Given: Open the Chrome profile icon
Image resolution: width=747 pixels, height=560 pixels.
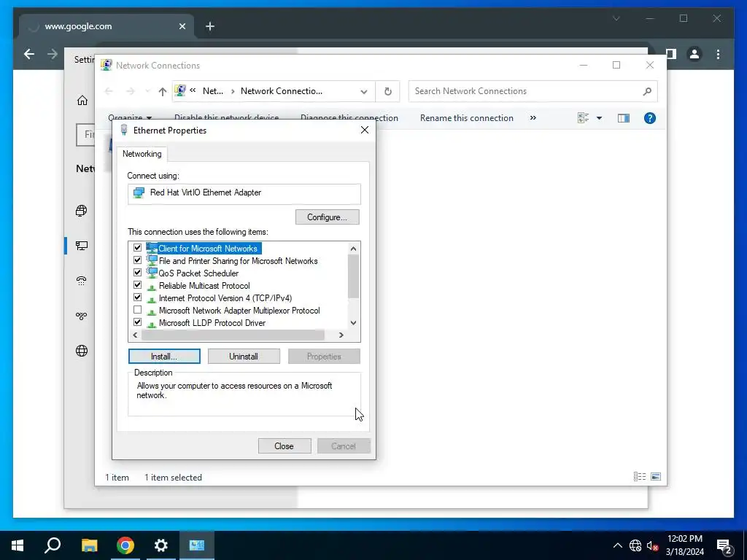Looking at the screenshot, I should pos(694,54).
